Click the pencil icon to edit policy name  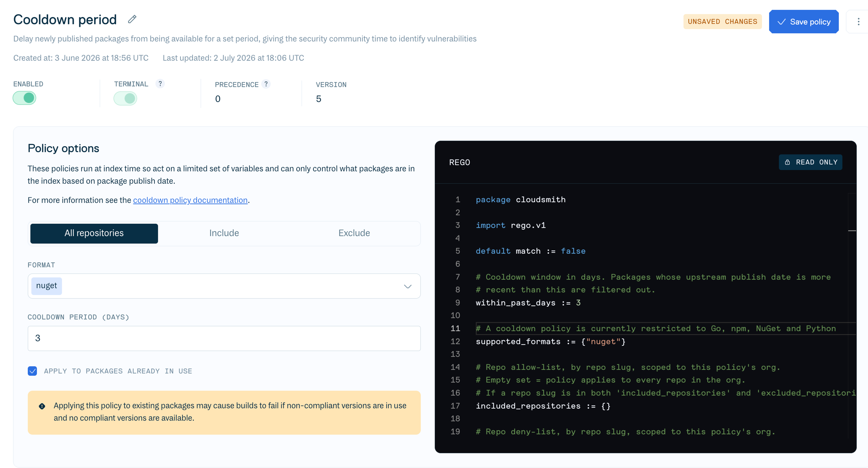coord(132,19)
